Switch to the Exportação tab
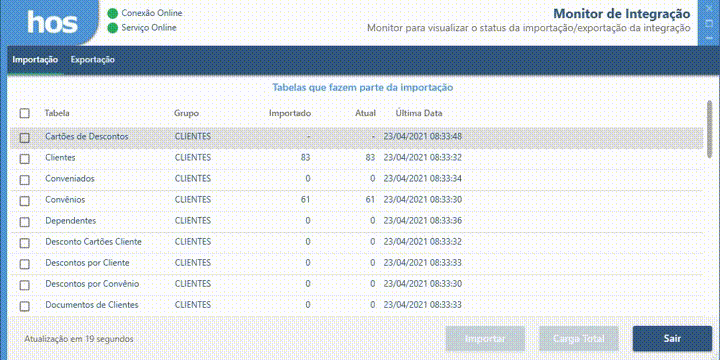Image resolution: width=720 pixels, height=360 pixels. pyautogui.click(x=93, y=60)
